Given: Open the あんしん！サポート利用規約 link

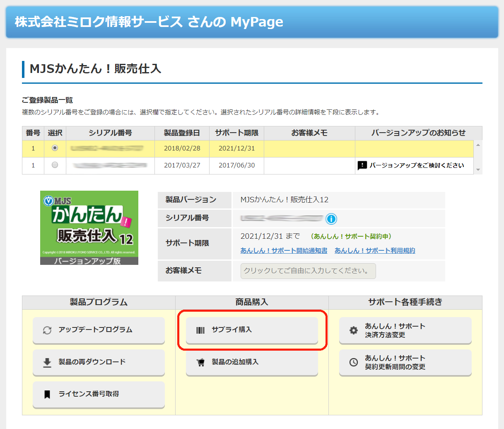Looking at the screenshot, I should coord(375,250).
